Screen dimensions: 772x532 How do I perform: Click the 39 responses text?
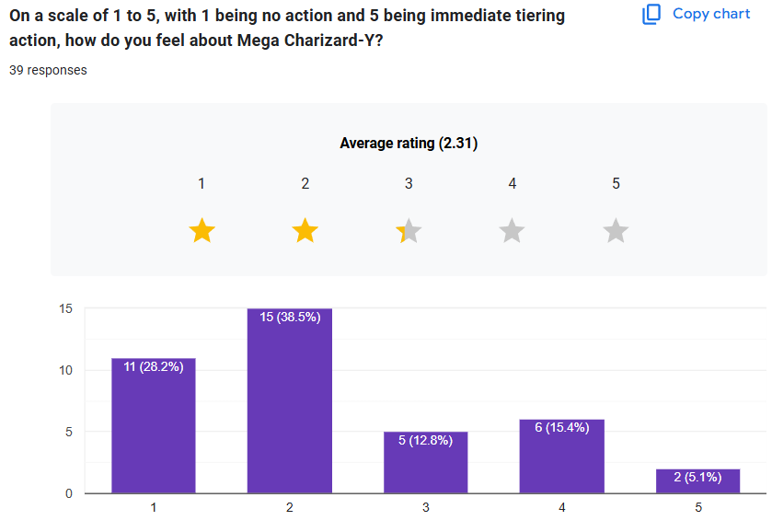[48, 70]
